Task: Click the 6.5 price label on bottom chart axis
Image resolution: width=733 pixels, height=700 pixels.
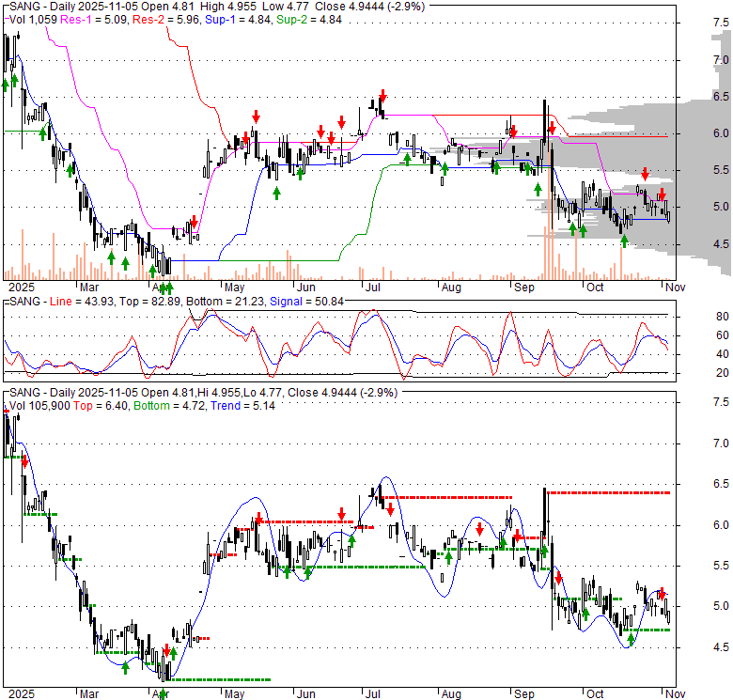Action: [x=721, y=484]
